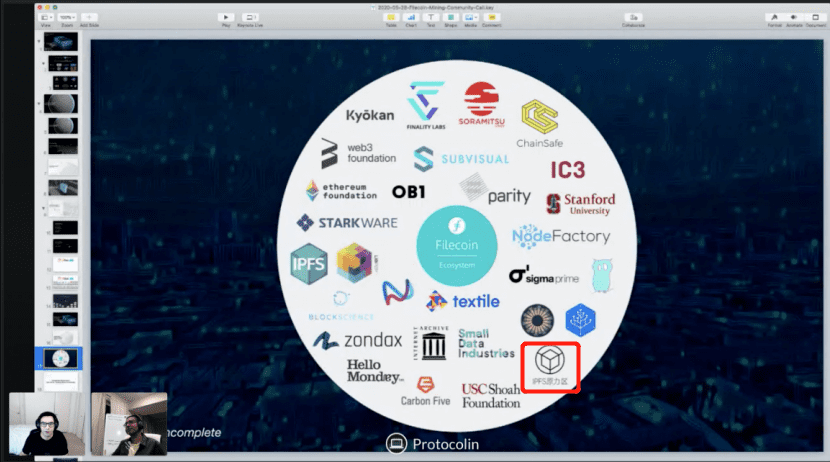This screenshot has width=830, height=462.
Task: Insert a Table from the toolbar
Action: point(391,17)
